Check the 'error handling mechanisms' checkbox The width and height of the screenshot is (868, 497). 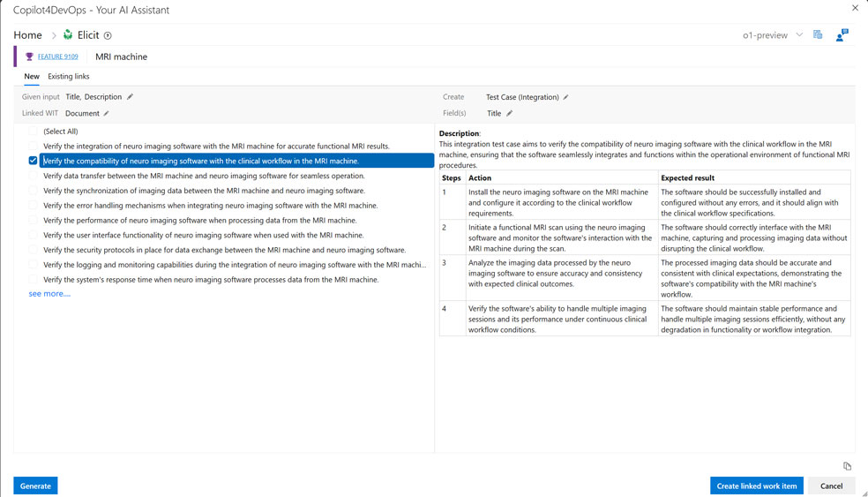click(33, 206)
